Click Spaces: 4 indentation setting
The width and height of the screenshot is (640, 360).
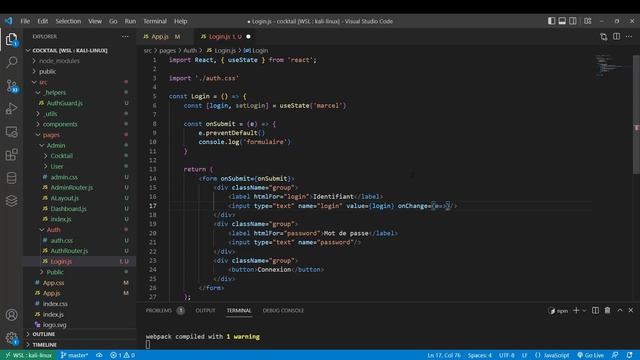point(480,355)
